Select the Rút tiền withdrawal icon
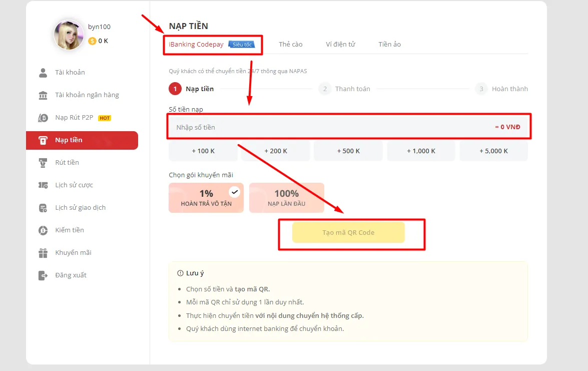This screenshot has height=371, width=588. [x=45, y=162]
